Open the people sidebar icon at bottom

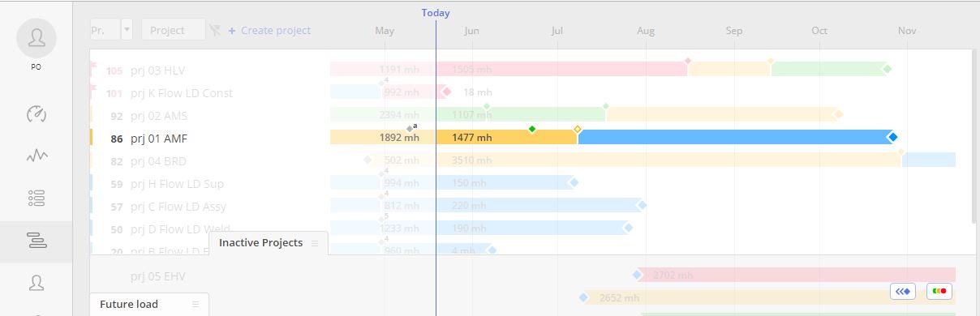point(36,283)
